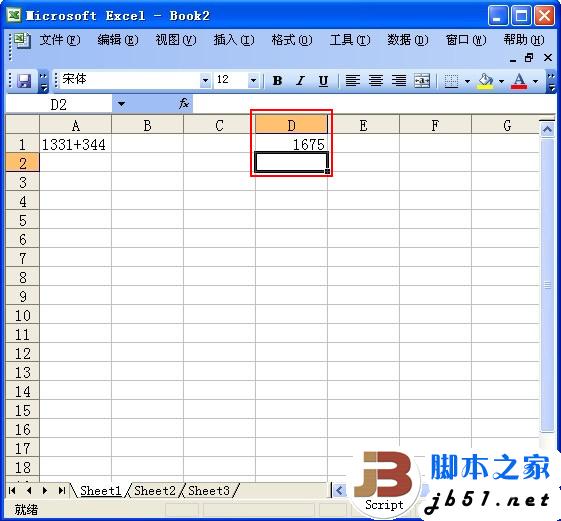The height and width of the screenshot is (521, 561).
Task: Open the 数据(D) menu
Action: coord(408,40)
